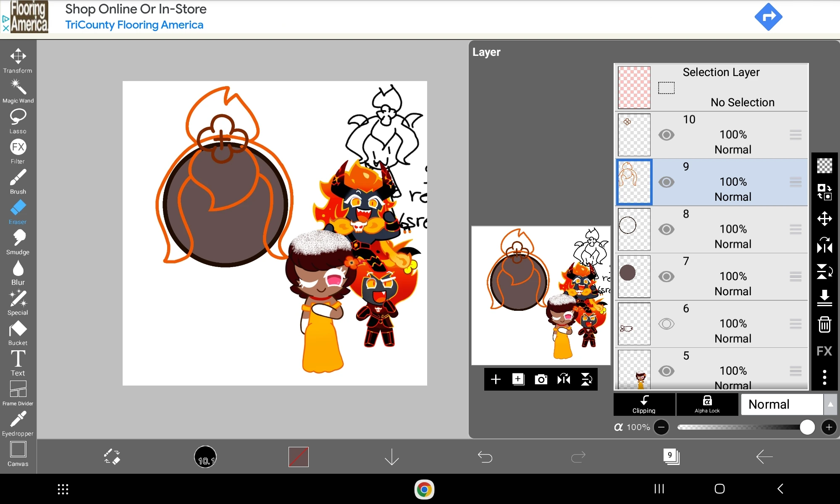Toggle Alpha Lock on the layer
Viewport: 840px width, 504px height.
[707, 404]
